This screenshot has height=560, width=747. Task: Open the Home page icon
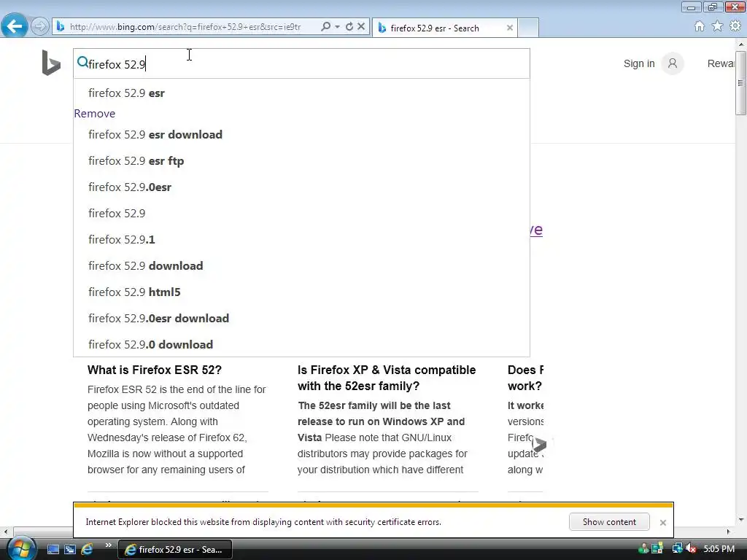700,26
